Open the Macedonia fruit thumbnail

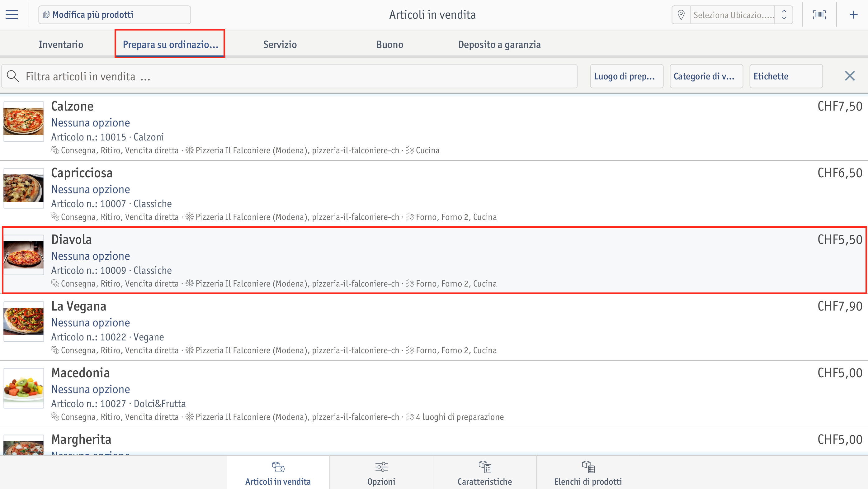click(x=24, y=388)
